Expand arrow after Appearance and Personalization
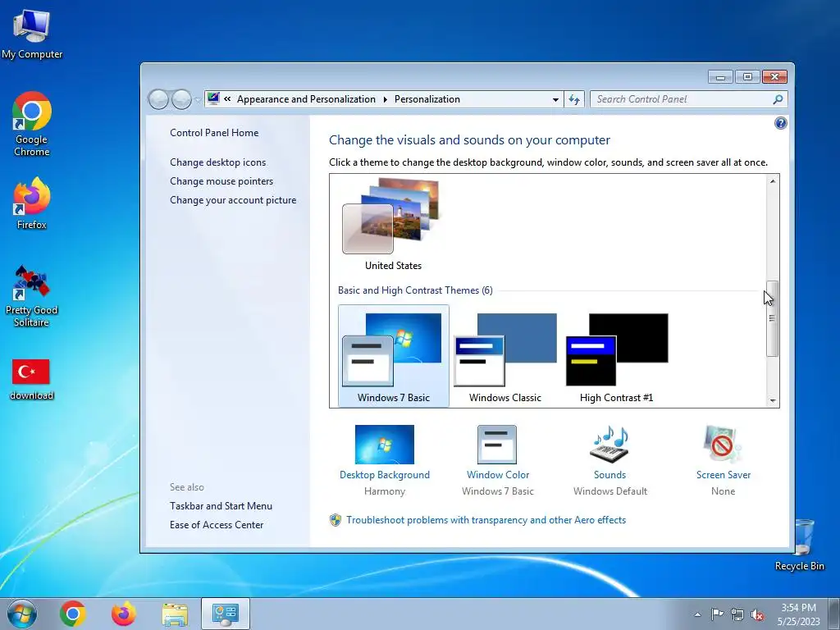This screenshot has width=840, height=630. (385, 99)
